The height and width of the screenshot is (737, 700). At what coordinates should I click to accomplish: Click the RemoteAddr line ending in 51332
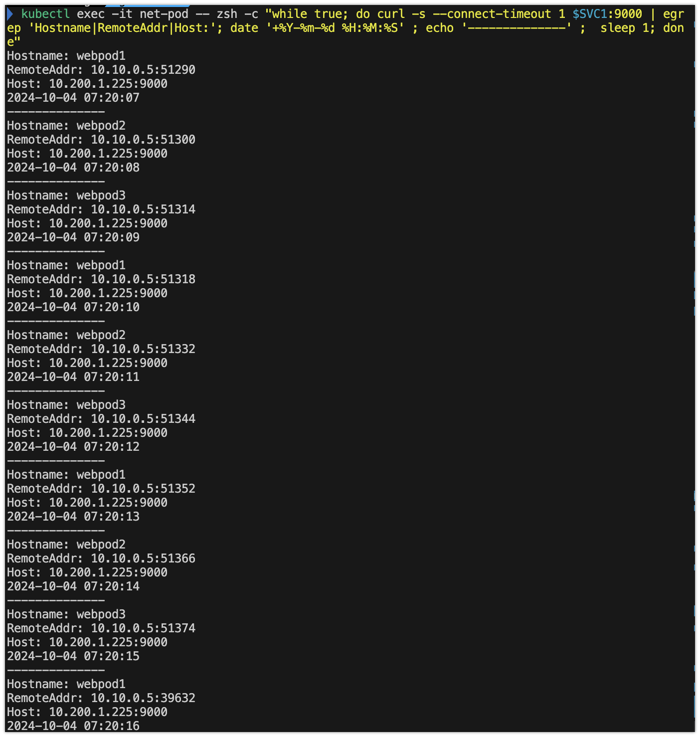tap(101, 349)
